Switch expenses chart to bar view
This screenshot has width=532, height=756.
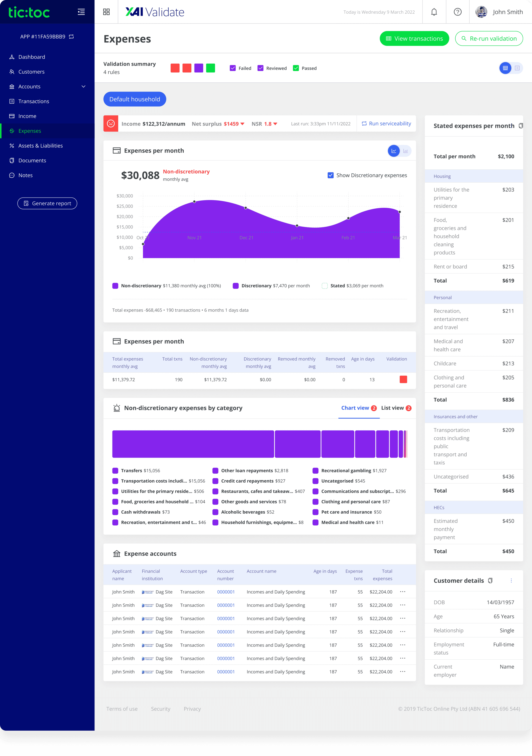point(406,151)
